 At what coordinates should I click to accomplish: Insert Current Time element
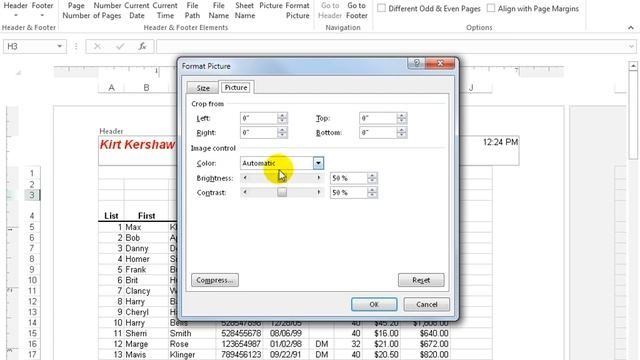(165, 10)
